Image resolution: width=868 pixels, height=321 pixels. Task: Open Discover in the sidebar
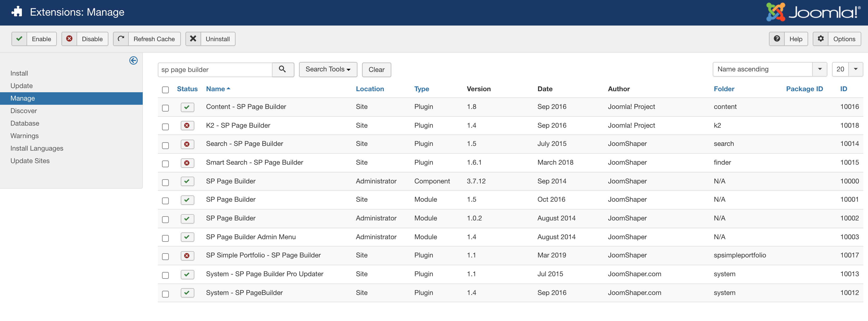point(24,110)
